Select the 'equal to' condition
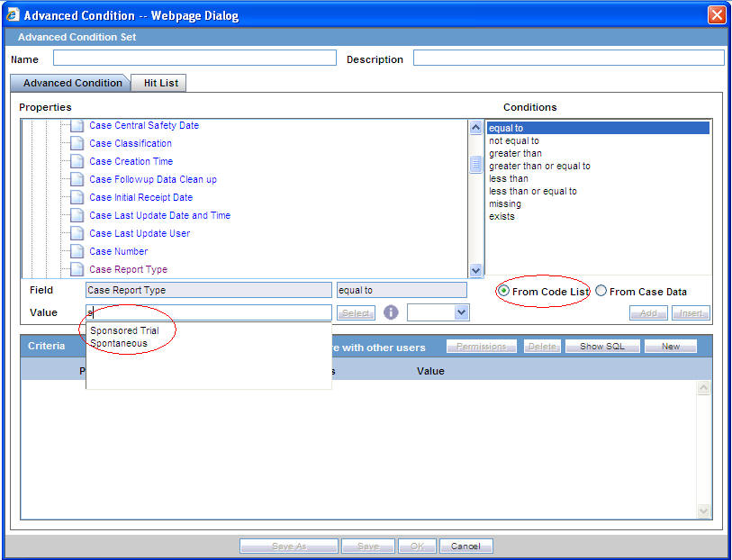 [598, 128]
